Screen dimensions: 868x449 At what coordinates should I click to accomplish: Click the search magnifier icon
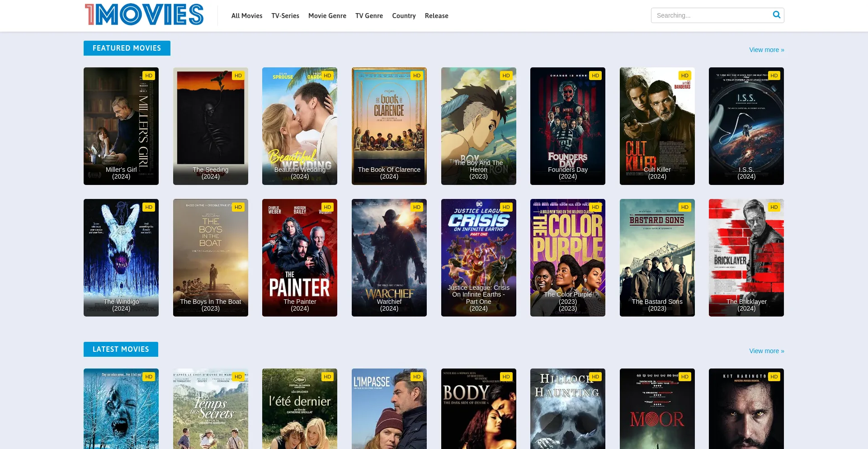[777, 15]
